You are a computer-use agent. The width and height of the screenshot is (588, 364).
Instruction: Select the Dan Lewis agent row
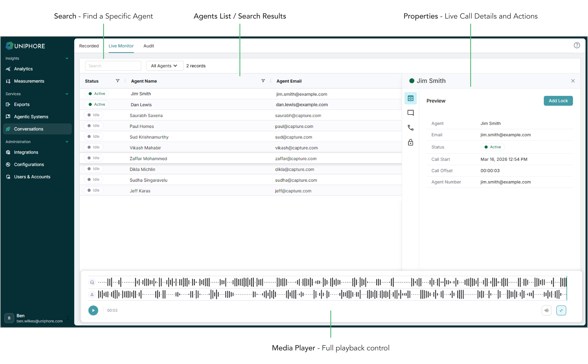pyautogui.click(x=240, y=104)
